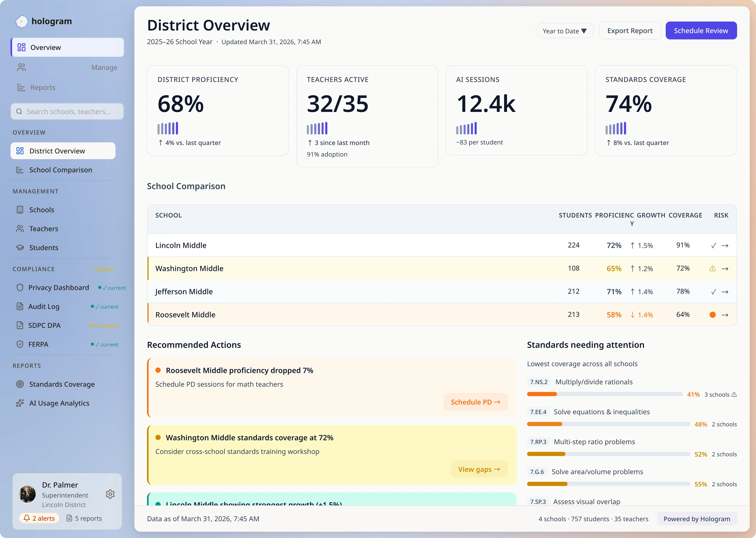This screenshot has height=538, width=756.
Task: Click the Schedule Review button
Action: (701, 30)
